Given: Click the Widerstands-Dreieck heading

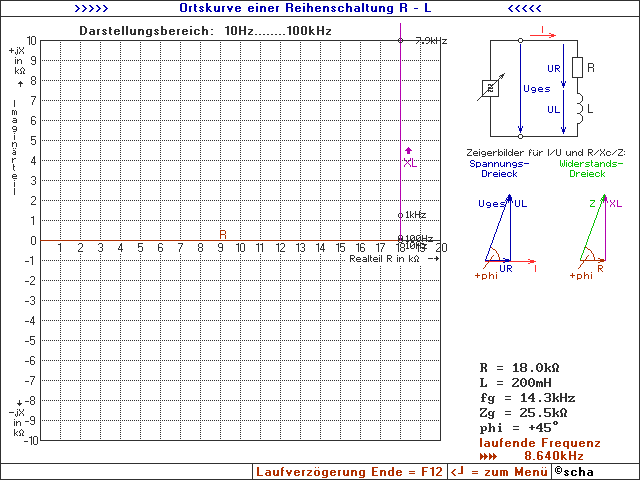Looking at the screenshot, I should (587, 168).
